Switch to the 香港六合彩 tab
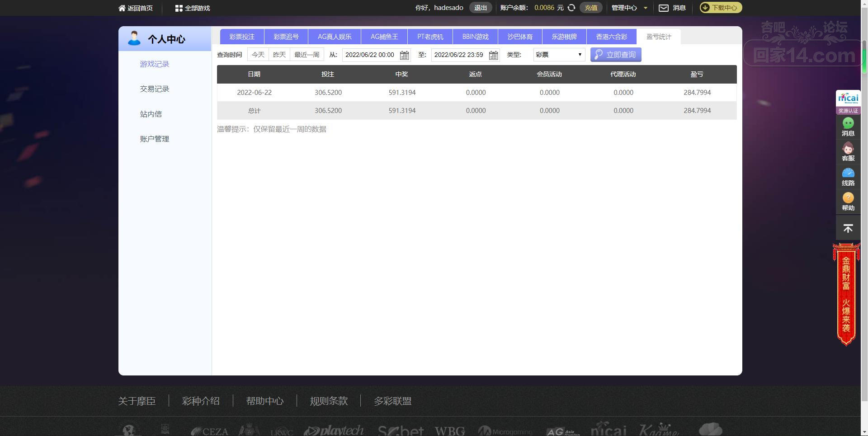Image resolution: width=868 pixels, height=436 pixels. (611, 37)
